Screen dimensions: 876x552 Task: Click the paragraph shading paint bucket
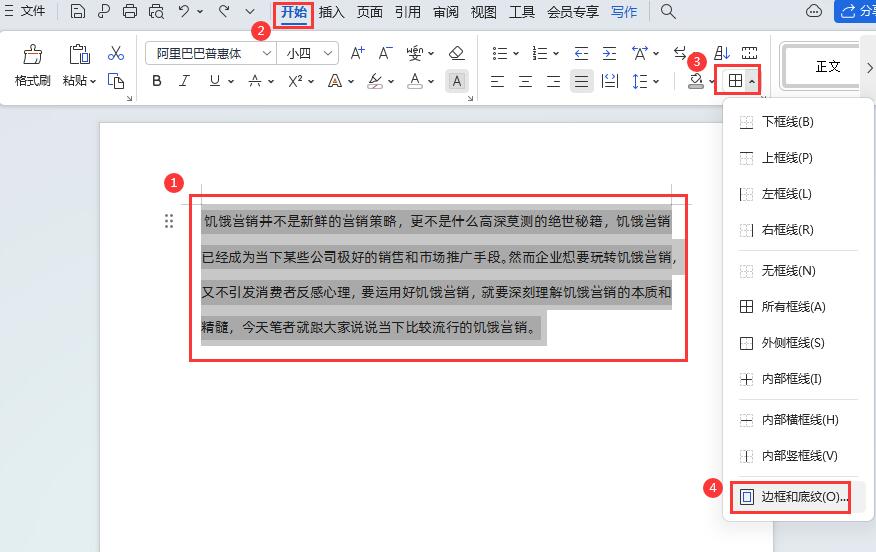point(696,82)
